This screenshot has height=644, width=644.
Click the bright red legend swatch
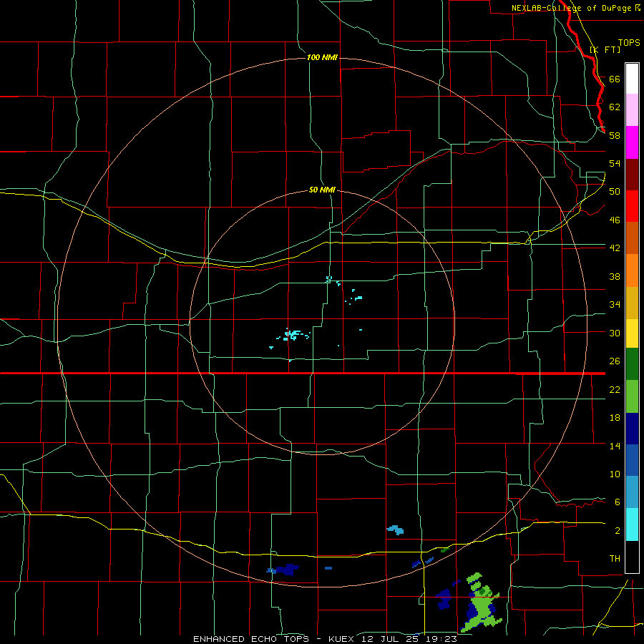[x=632, y=206]
